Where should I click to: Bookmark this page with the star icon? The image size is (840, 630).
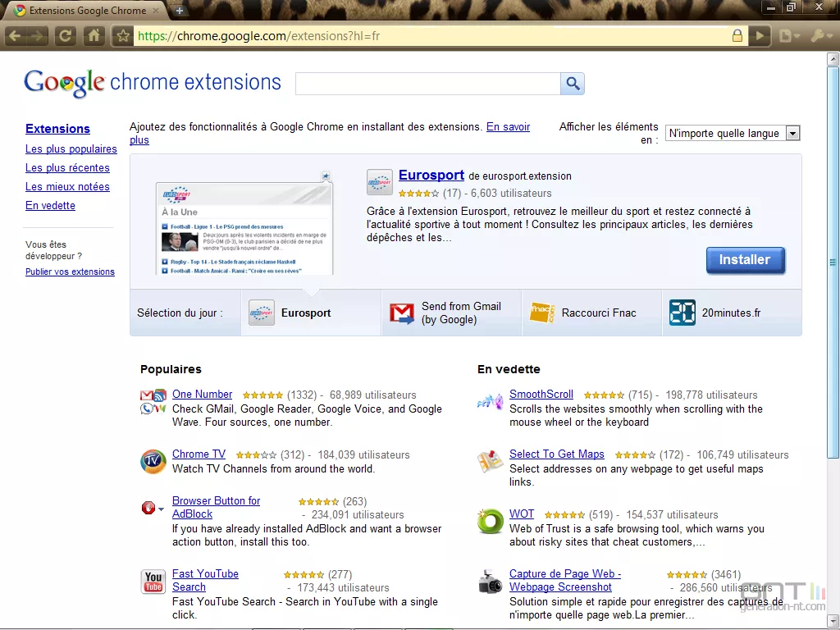click(x=123, y=36)
